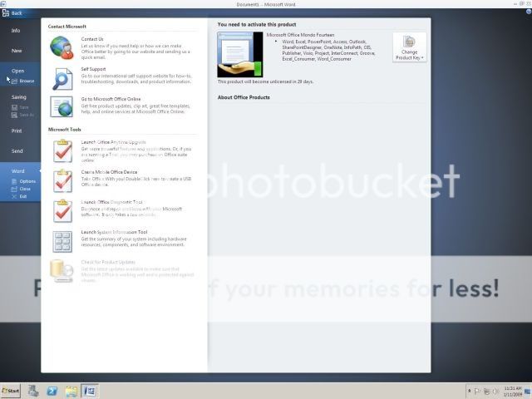
Task: Click Exit under Word
Action: (19, 196)
